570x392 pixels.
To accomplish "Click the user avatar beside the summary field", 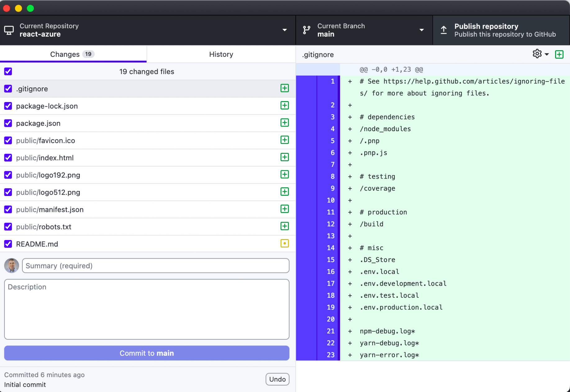I will click(x=12, y=266).
